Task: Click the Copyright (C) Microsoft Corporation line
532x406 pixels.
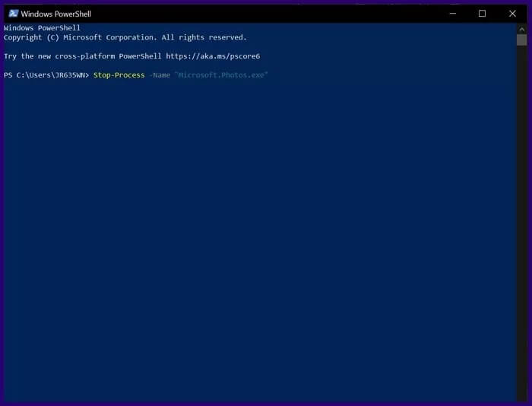Action: pos(125,37)
